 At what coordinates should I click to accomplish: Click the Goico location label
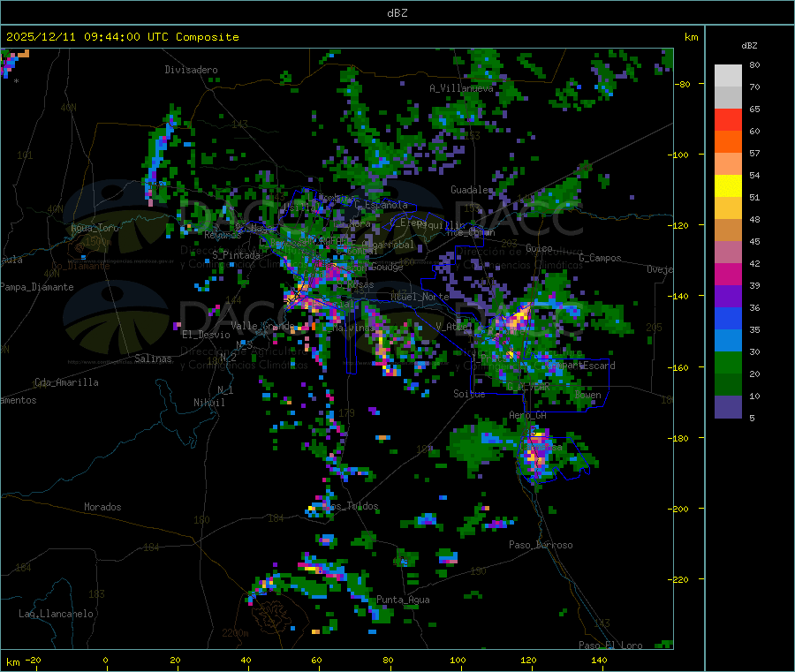point(539,248)
